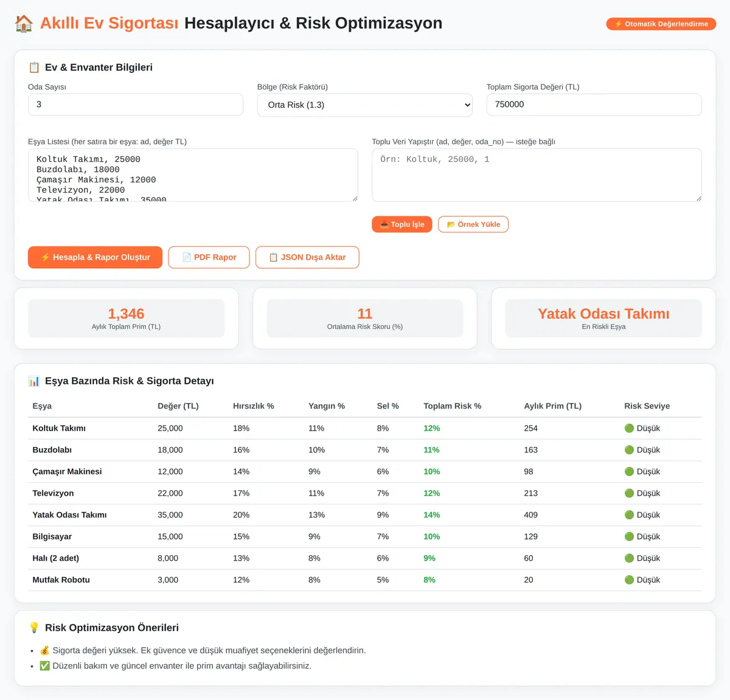
Task: Click the PDF Rapor button
Action: click(209, 257)
